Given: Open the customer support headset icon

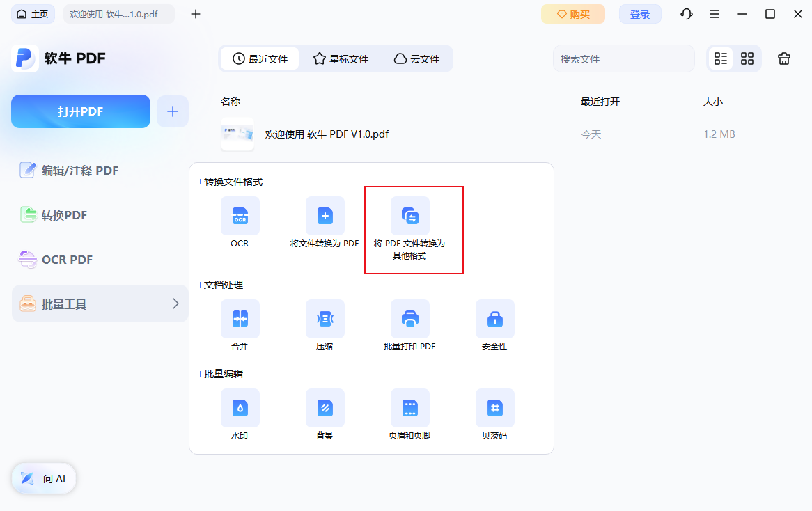Looking at the screenshot, I should tap(686, 14).
